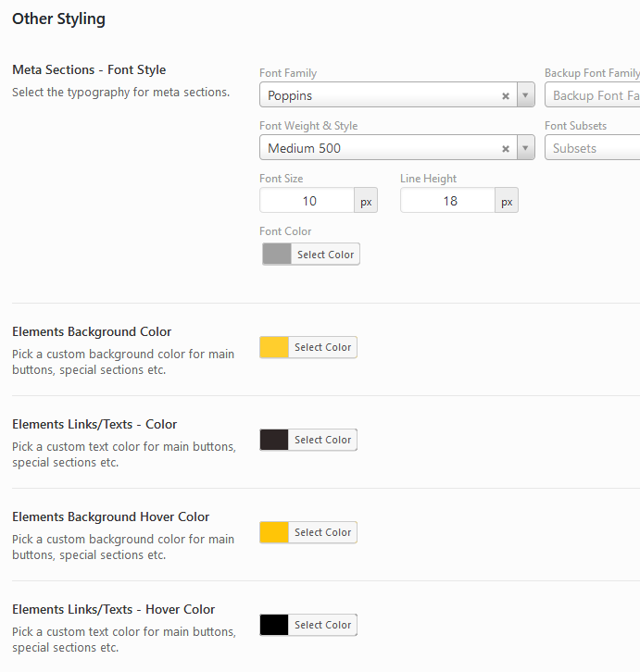
Task: Click the yellow Elements Background Color swatch
Action: pos(274,347)
